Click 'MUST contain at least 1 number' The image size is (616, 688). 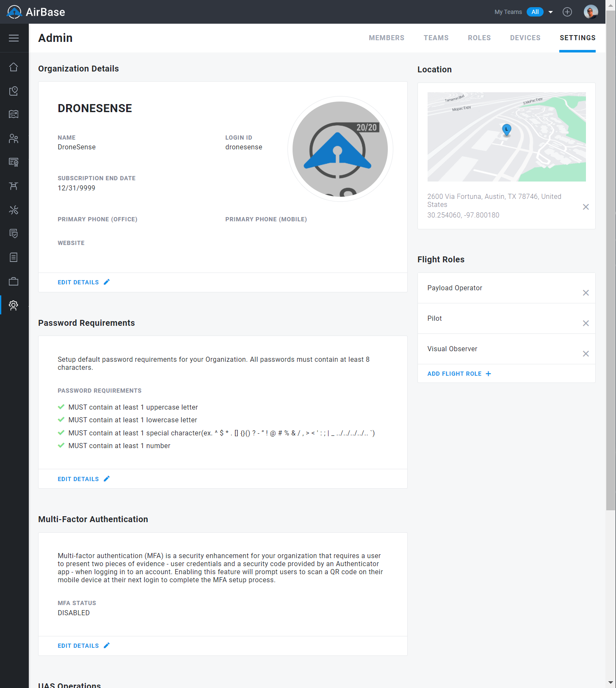click(119, 446)
